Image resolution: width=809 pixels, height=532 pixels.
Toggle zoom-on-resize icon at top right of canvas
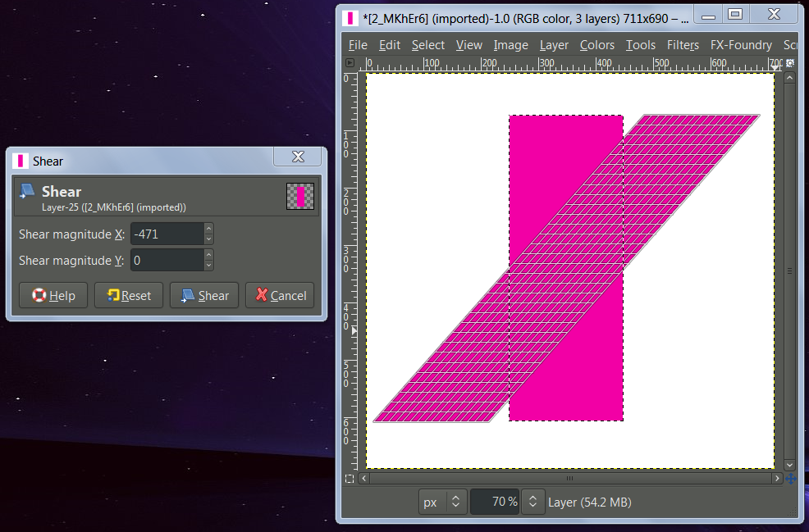point(789,63)
